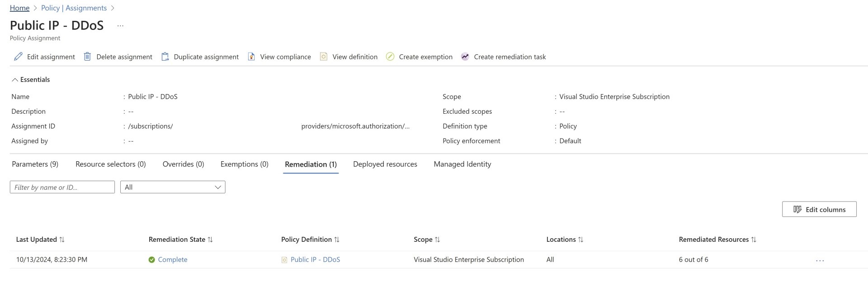Select the Deployed resources tab
868x283 pixels.
coord(385,164)
